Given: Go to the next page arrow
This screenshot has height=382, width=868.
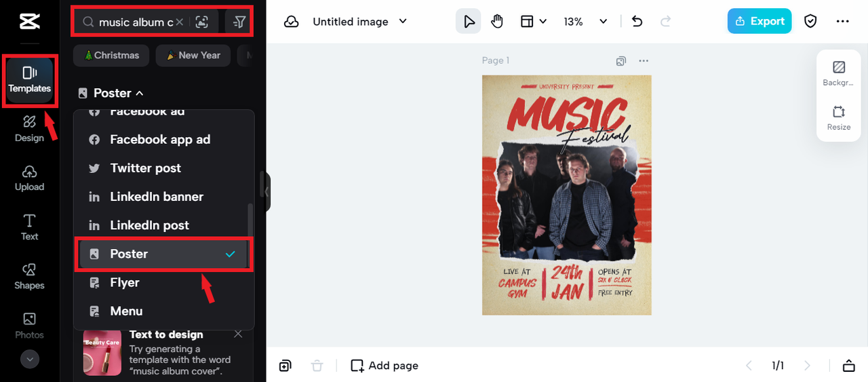Looking at the screenshot, I should [x=807, y=366].
